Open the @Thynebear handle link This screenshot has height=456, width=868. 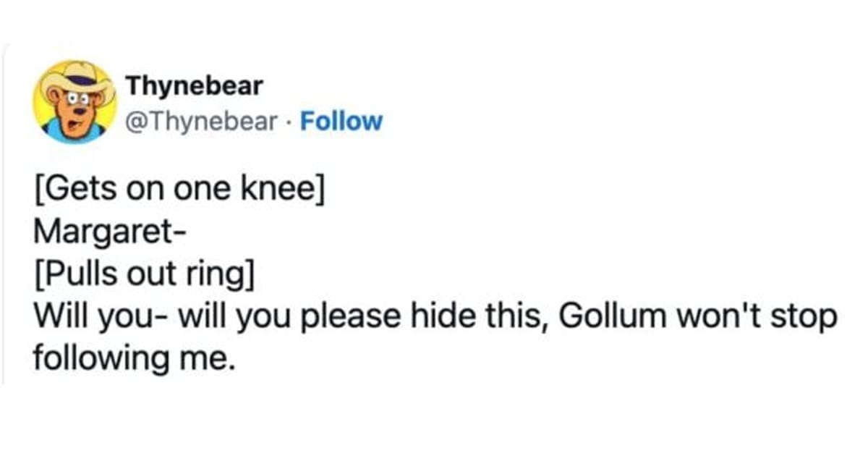point(202,121)
